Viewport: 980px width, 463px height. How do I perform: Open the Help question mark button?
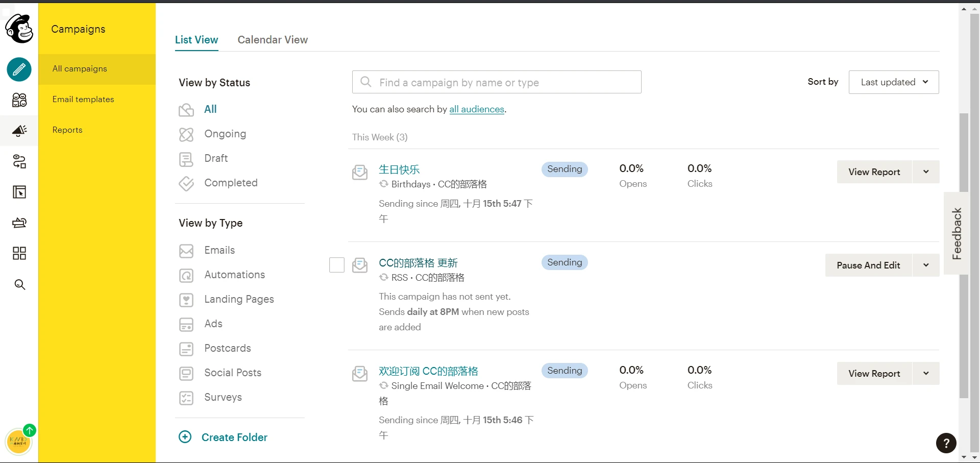click(946, 443)
